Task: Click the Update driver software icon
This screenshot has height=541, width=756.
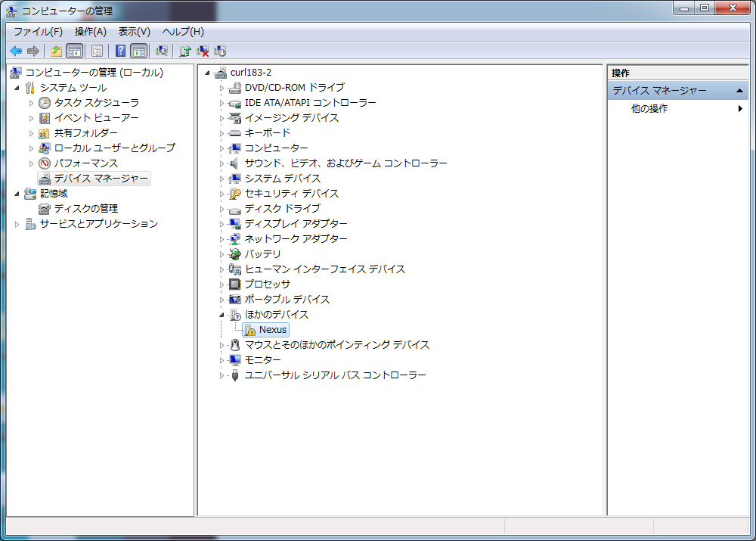Action: point(184,51)
